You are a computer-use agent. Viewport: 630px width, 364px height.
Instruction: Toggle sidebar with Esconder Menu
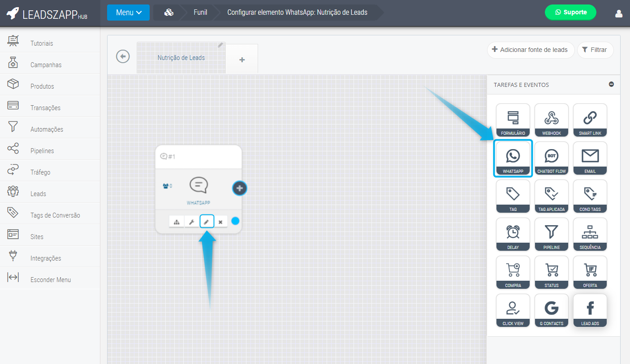50,280
